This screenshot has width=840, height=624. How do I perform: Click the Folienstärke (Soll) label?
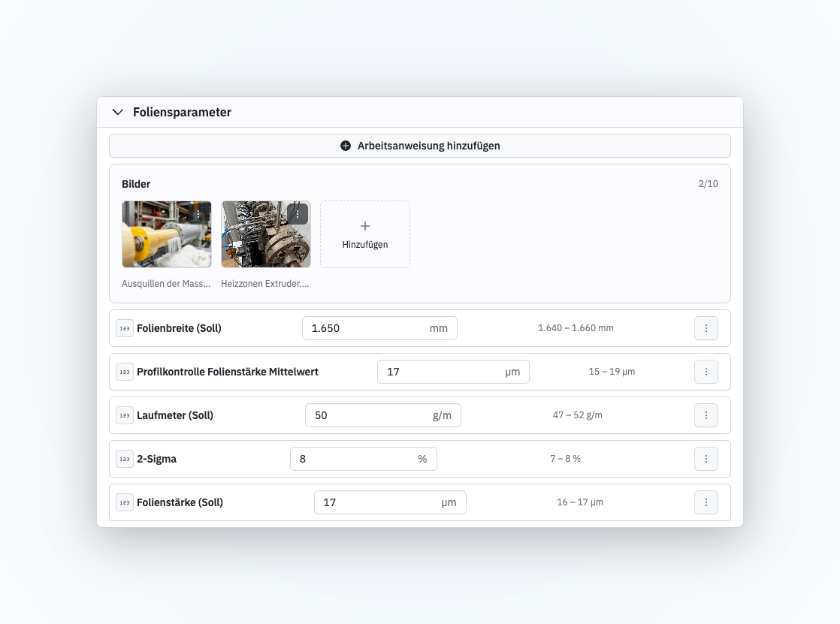180,502
